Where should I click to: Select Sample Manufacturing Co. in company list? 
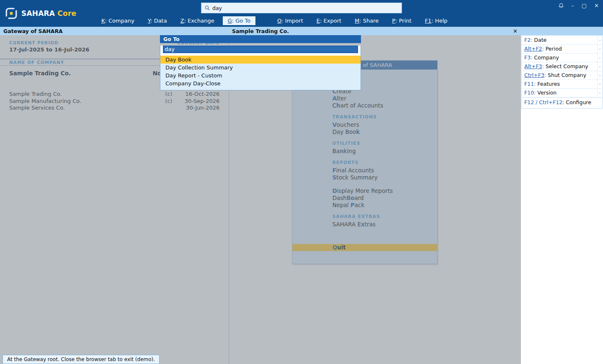(x=114, y=101)
